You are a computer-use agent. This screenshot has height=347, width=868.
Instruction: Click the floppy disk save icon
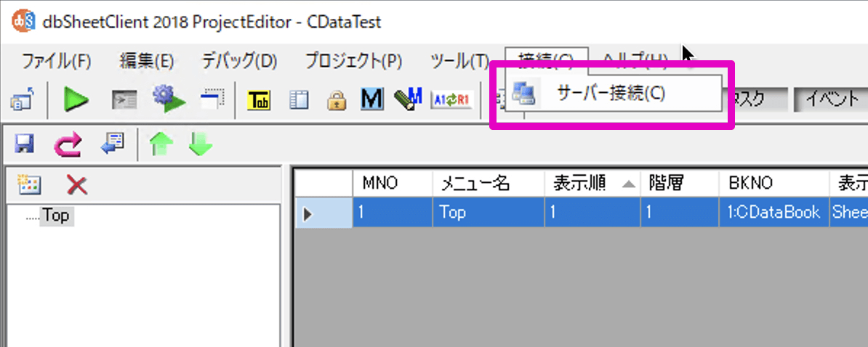[x=25, y=145]
